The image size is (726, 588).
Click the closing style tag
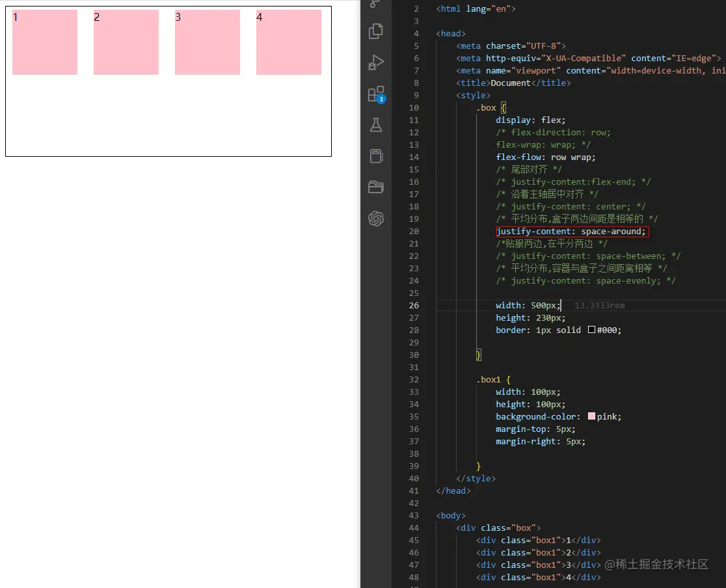476,478
